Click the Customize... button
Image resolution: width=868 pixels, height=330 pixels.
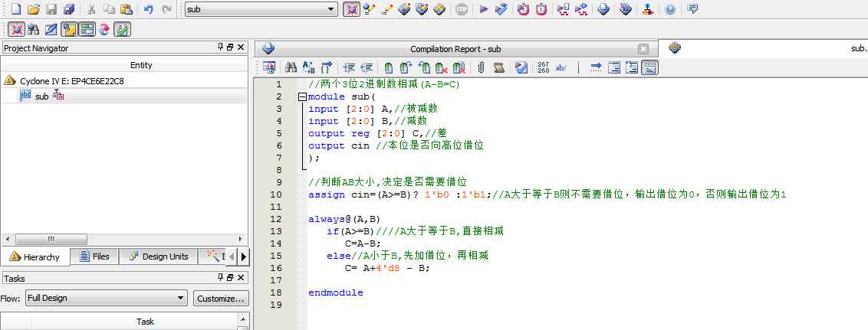pyautogui.click(x=220, y=298)
